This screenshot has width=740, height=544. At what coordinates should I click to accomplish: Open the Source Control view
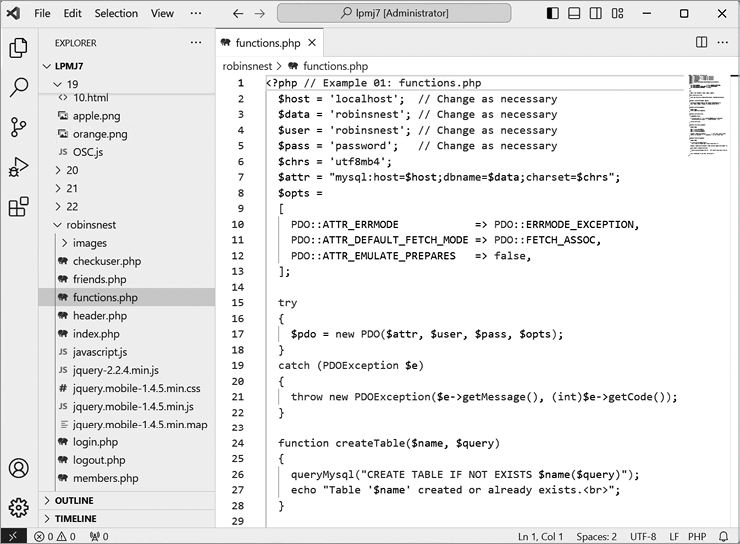pyautogui.click(x=18, y=127)
